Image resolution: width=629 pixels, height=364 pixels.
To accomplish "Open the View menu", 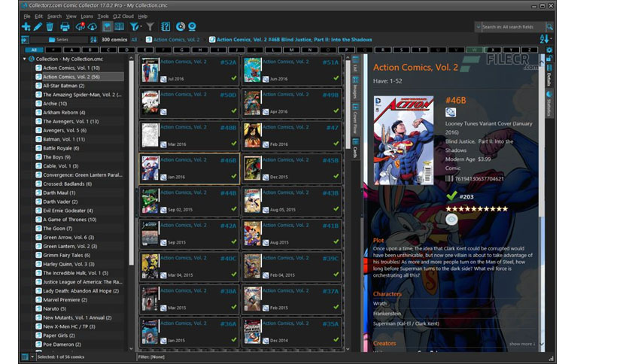I will (71, 17).
